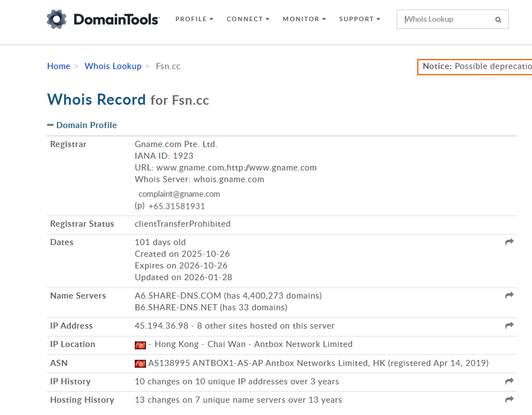Click the B6.SHARE-DNS.NET name server
Viewport: 532px width, 415px height.
coord(175,307)
